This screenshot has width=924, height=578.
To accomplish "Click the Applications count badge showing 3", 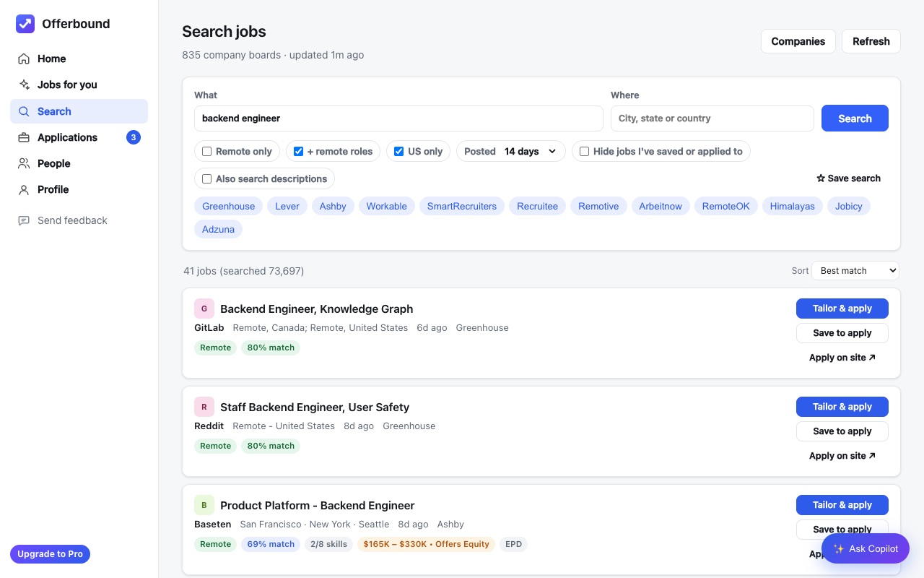I will 134,137.
